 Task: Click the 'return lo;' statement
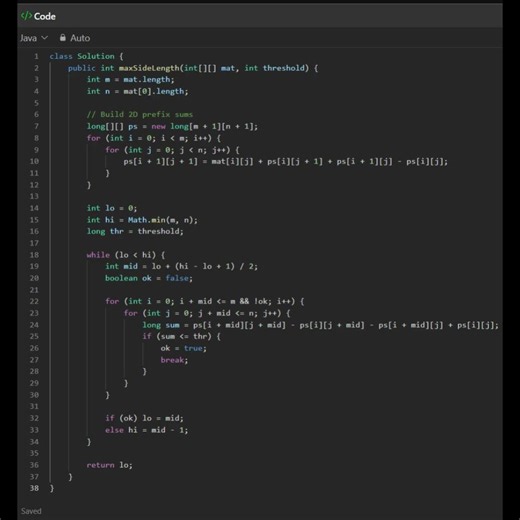pos(109,465)
